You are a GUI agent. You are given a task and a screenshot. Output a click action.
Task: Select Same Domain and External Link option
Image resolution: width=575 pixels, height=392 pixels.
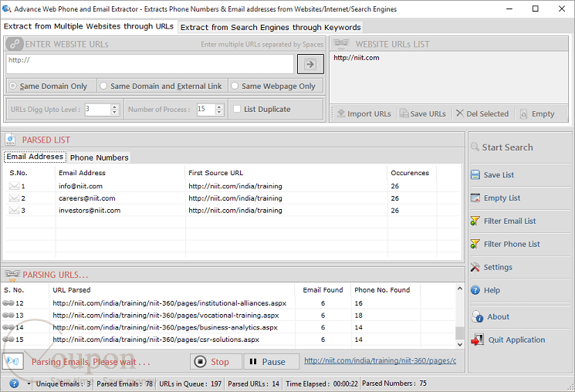[103, 86]
